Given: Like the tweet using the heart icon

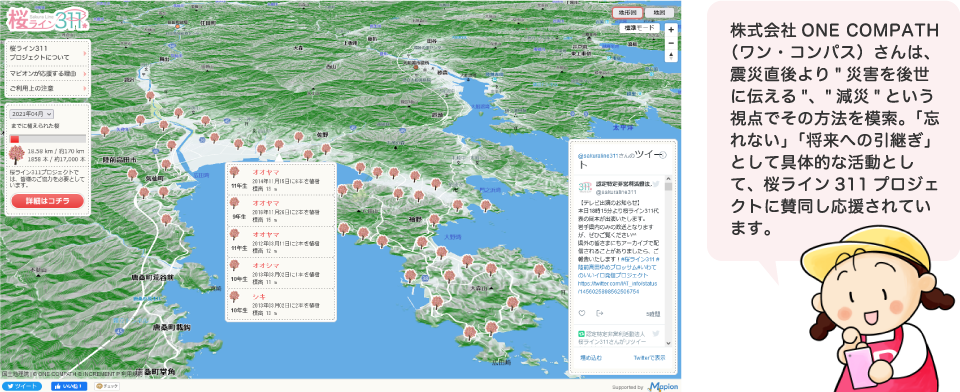Looking at the screenshot, I should (582, 314).
